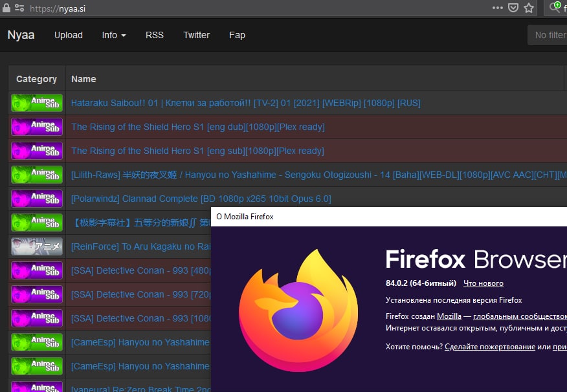Image resolution: width=567 pixels, height=392 pixels.
Task: Click the nyaa.si address in the URL bar
Action: [x=58, y=8]
